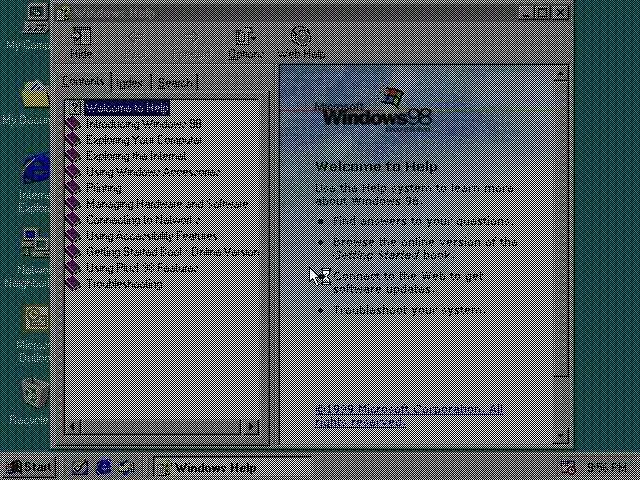Click the greyed-out Back toolbar arrow
640x480 pixels.
tap(136, 42)
